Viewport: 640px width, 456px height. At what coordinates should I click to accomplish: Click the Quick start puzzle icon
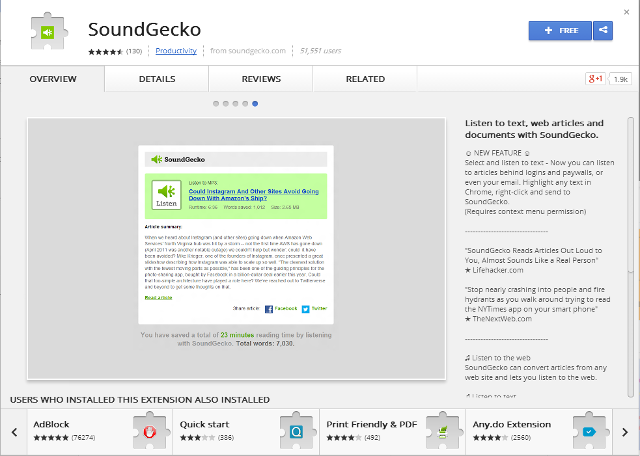297,431
